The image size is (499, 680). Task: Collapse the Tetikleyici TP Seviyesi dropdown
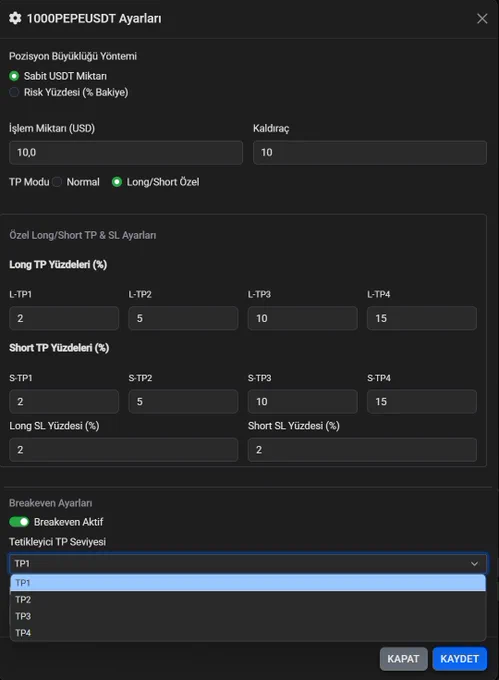248,563
